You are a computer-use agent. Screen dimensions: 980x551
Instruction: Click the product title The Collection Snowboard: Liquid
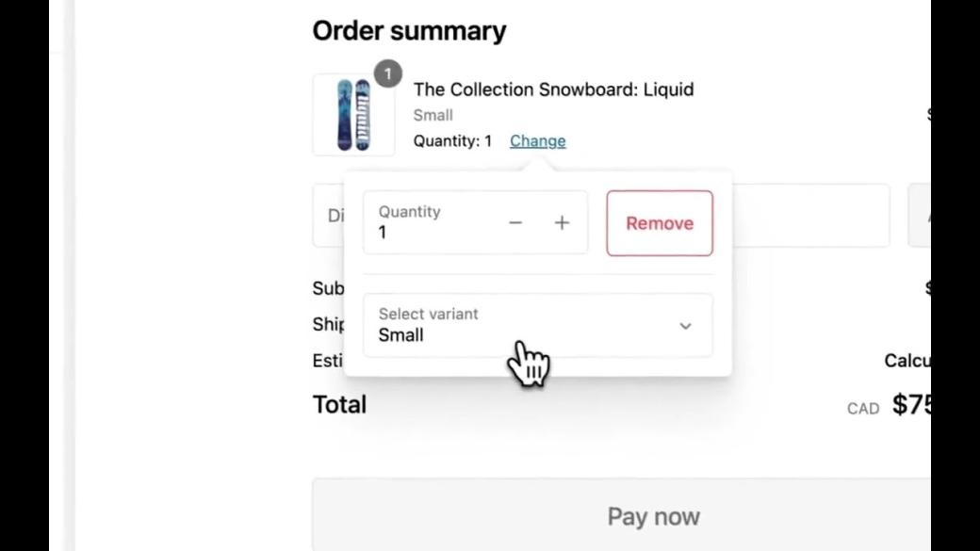[x=554, y=89]
